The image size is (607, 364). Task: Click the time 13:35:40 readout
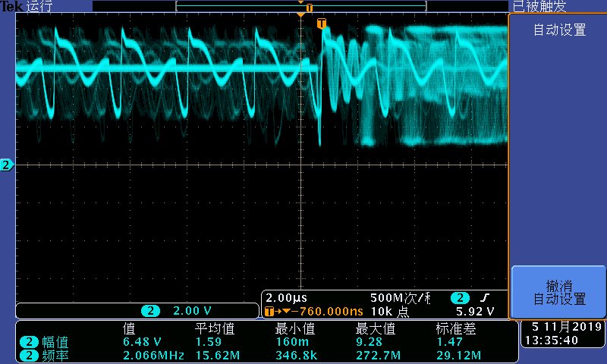click(x=552, y=340)
